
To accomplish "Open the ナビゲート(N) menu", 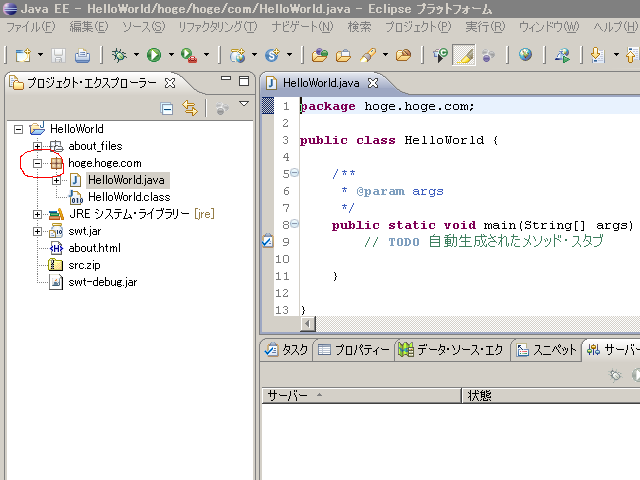I will (x=302, y=27).
